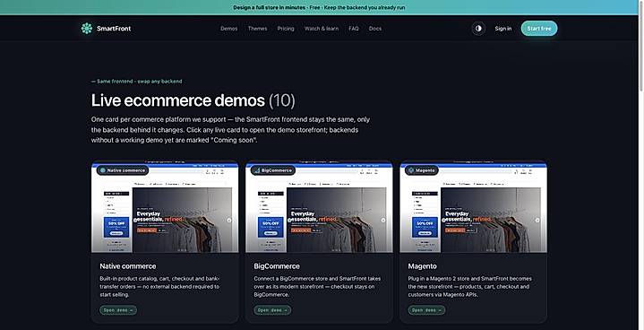Click the Native commerce badge on thumbnail

pos(123,170)
